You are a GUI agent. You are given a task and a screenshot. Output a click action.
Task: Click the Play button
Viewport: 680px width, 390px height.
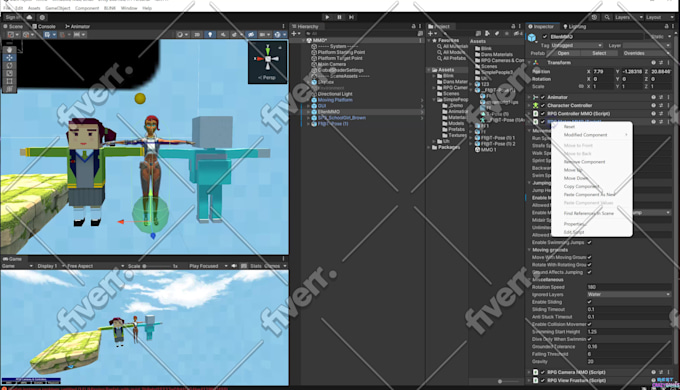click(327, 17)
